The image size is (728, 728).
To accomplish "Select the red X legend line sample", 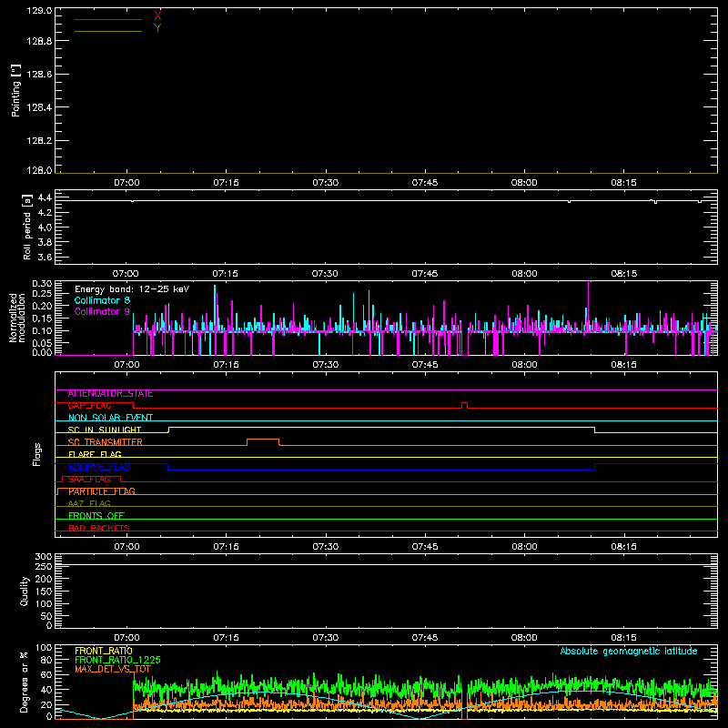I will coord(108,19).
